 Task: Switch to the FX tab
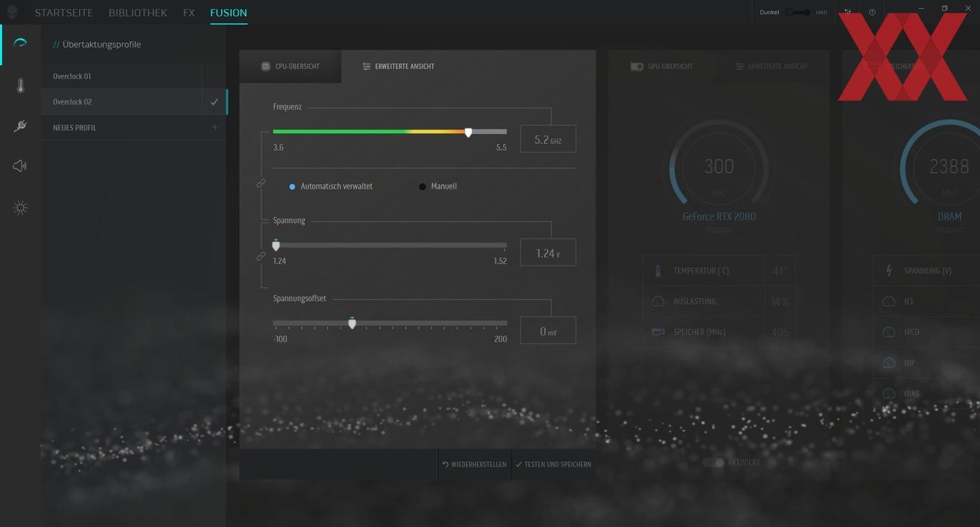189,13
